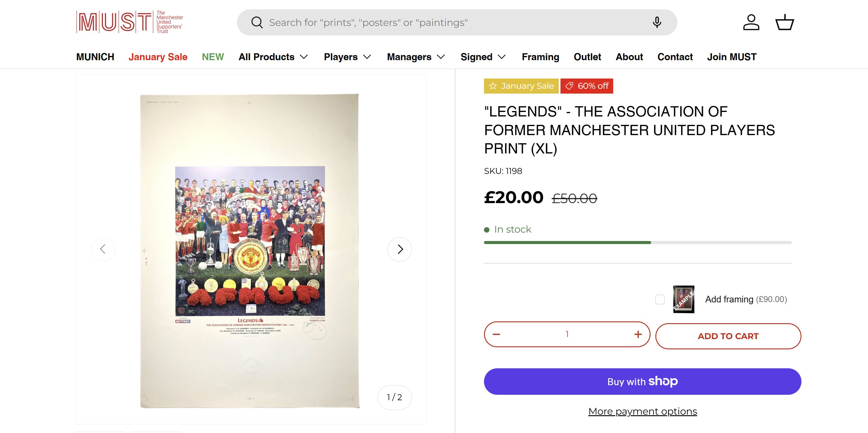Go to the Framing page
Viewport: 868px width, 433px height.
pos(540,57)
